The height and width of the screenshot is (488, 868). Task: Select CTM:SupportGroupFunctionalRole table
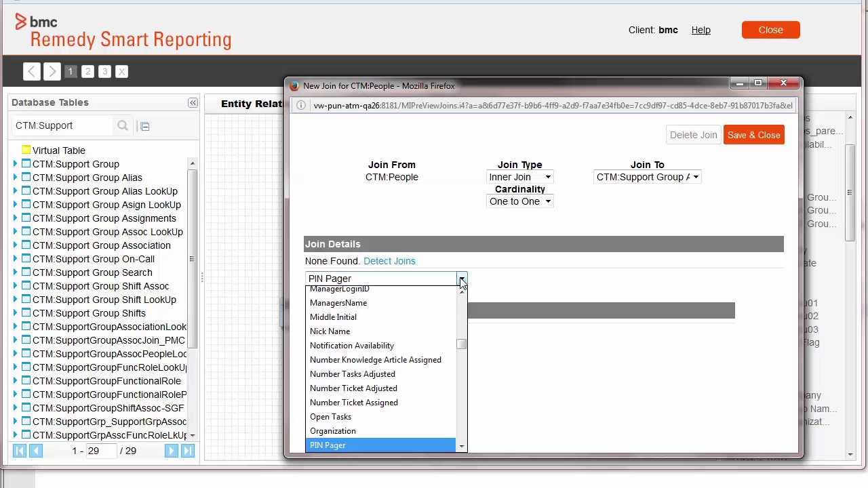tap(106, 380)
